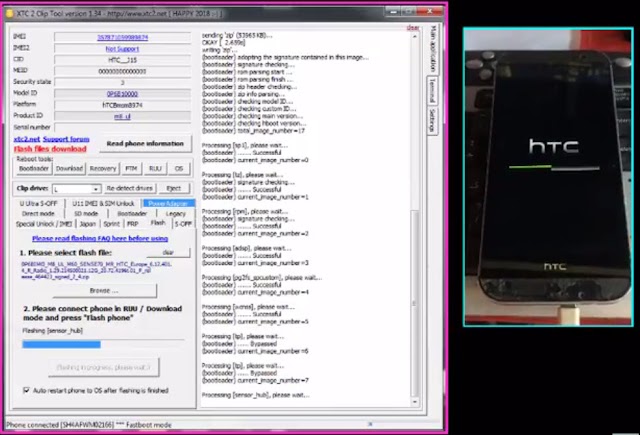Click the OS reboot button

click(x=179, y=168)
